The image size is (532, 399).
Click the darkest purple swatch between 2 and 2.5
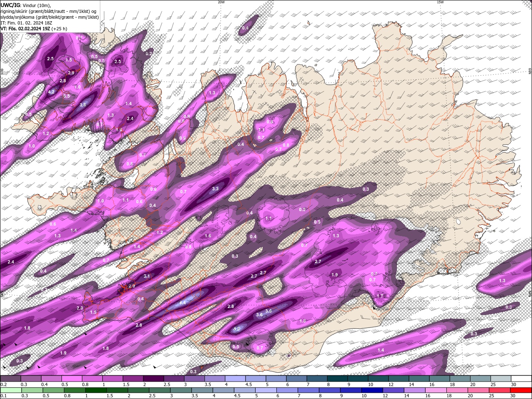point(153,379)
